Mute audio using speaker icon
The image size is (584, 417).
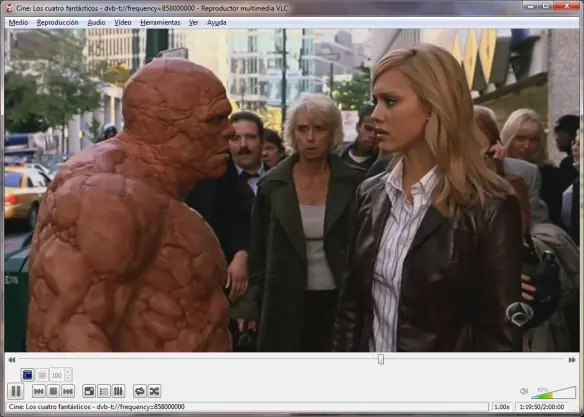point(524,391)
